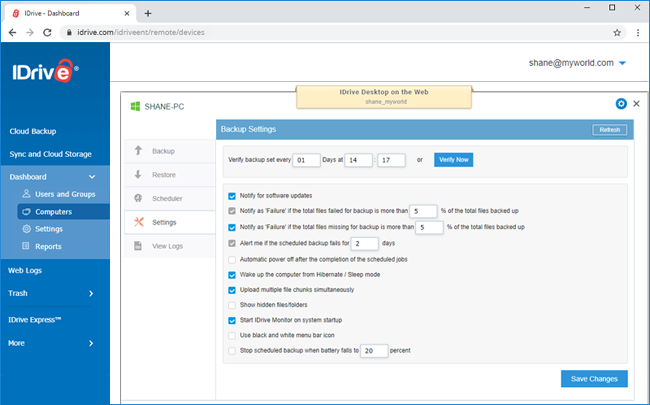Uncheck Wake up computer from Hibernate/Sleep

(232, 275)
